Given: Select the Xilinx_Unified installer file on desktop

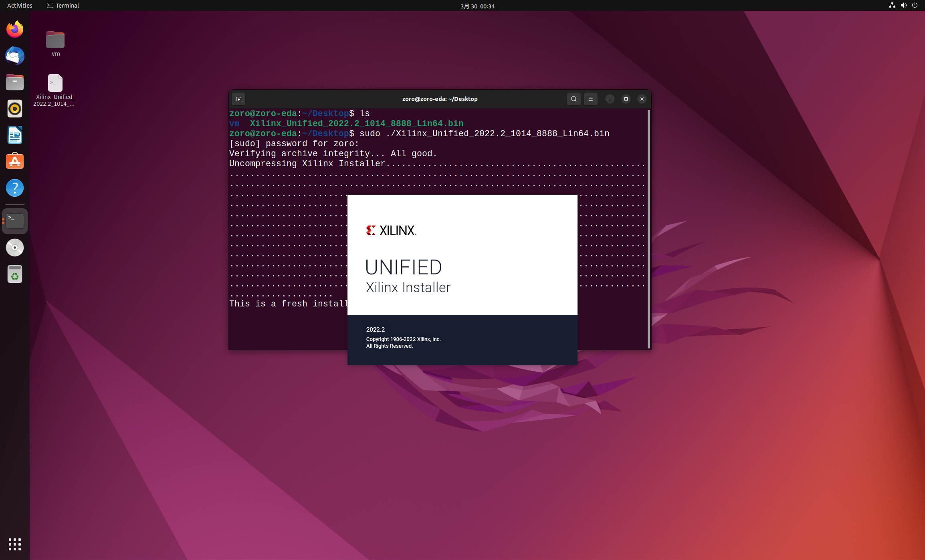Looking at the screenshot, I should click(x=55, y=91).
